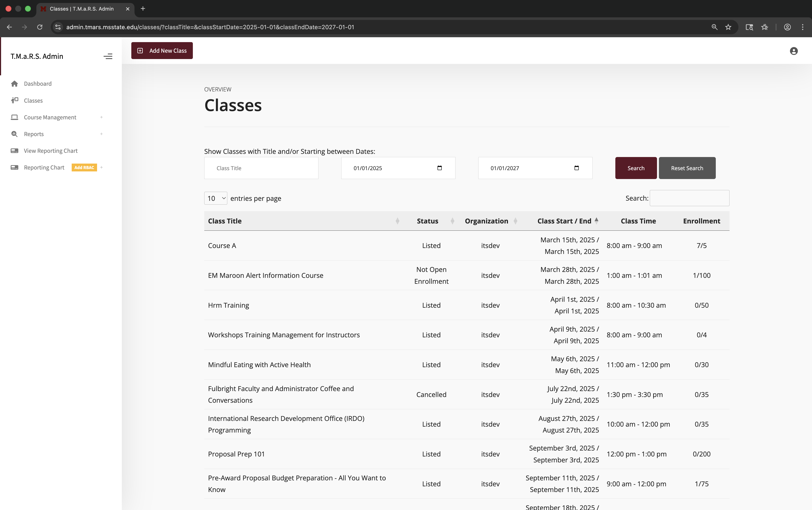Open Reports via its magnifier-chart icon
Viewport: 812px width, 510px height.
[x=15, y=134]
